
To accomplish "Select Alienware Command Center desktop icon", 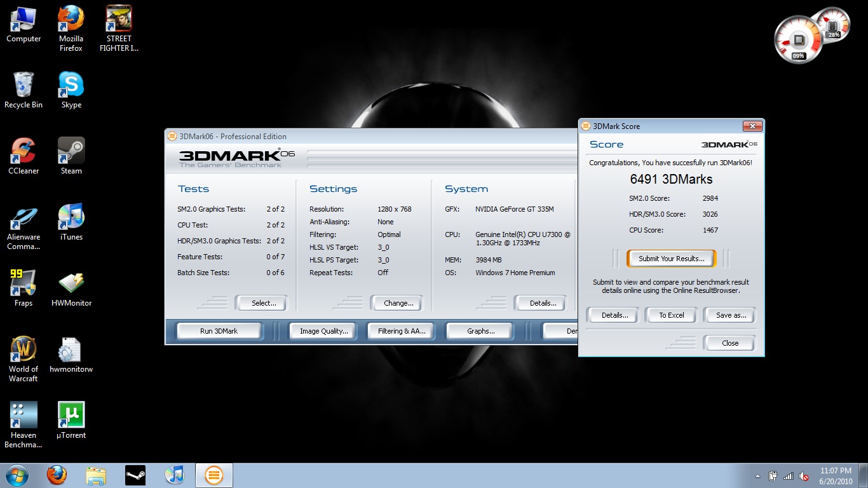I will tap(24, 227).
